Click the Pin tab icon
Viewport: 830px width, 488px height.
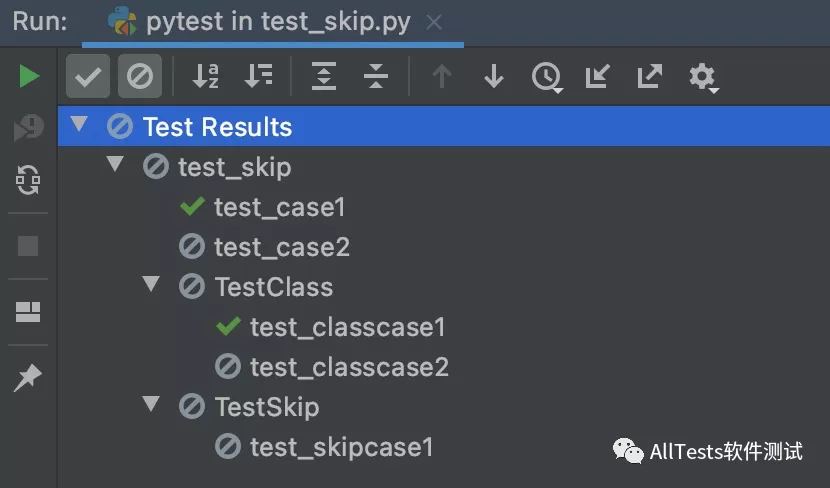pos(28,377)
